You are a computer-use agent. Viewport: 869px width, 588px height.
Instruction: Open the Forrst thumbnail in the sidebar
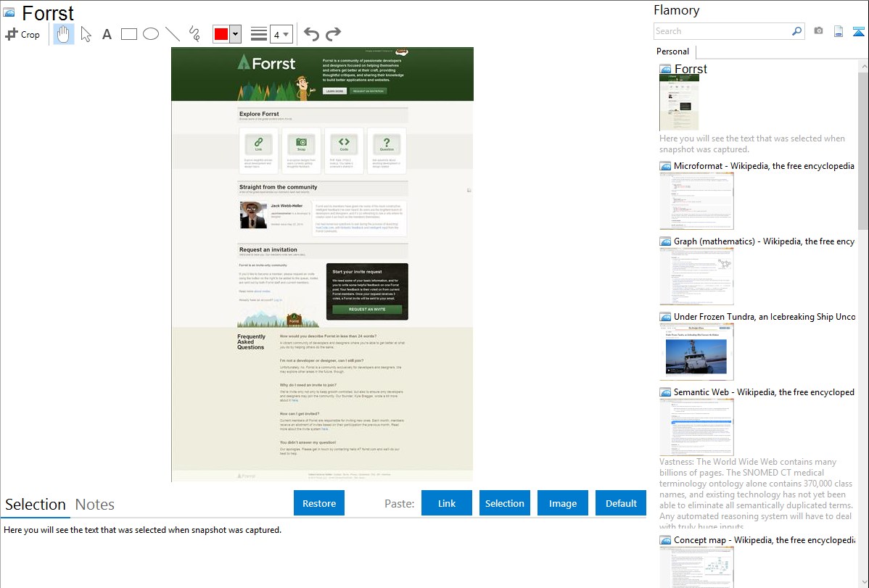tap(680, 102)
